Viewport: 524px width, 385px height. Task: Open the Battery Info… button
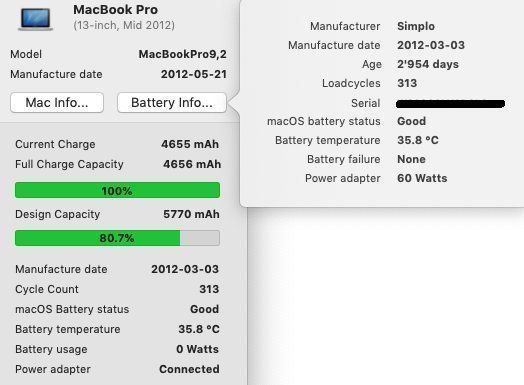click(x=172, y=103)
